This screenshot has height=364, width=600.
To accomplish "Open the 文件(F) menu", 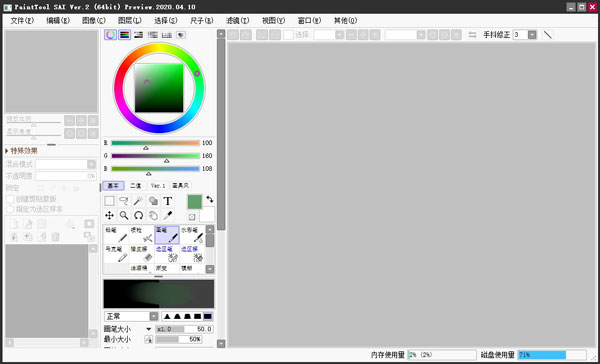I will tap(22, 21).
